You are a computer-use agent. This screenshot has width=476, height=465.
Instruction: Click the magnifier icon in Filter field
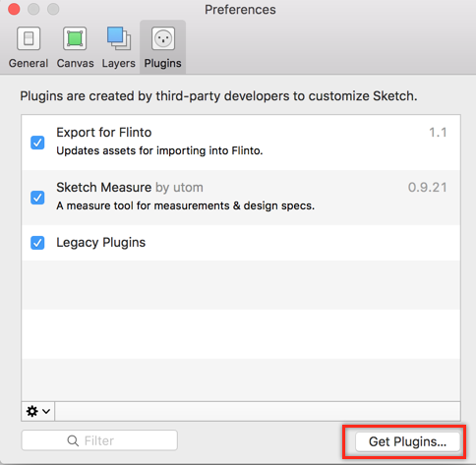[x=73, y=440]
